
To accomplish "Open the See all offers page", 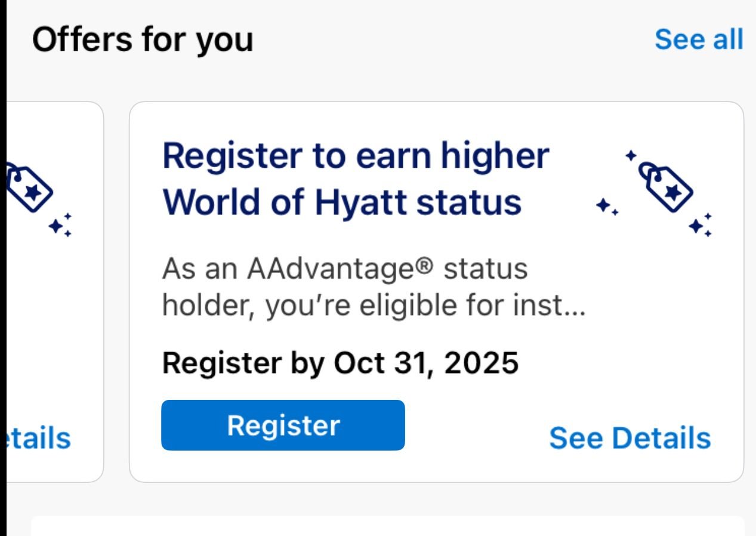I will click(699, 39).
